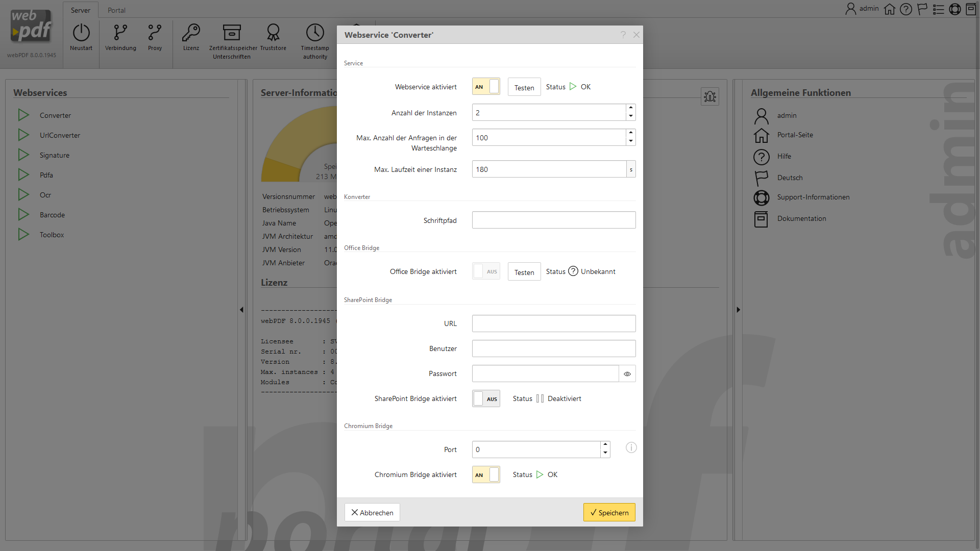980x551 pixels.
Task: Open the Verbindung settings icon
Action: click(x=120, y=33)
